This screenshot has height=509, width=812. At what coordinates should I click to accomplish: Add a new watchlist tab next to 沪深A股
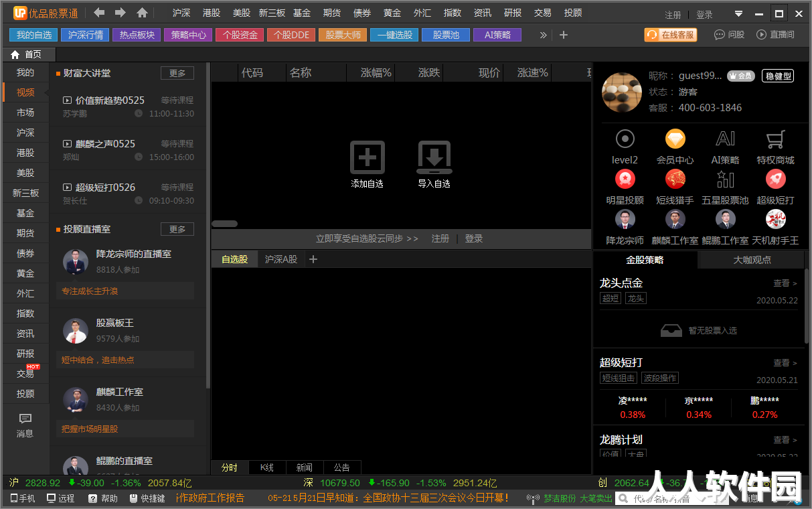click(x=313, y=259)
